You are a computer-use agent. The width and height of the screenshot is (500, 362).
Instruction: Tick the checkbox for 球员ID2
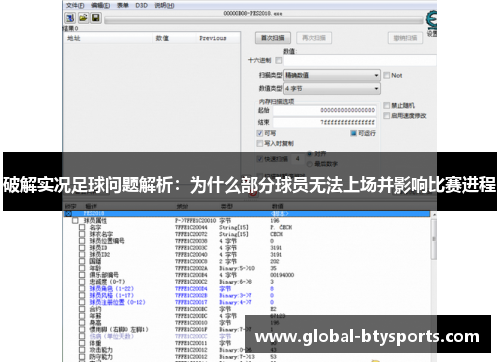pyautogui.click(x=82, y=255)
